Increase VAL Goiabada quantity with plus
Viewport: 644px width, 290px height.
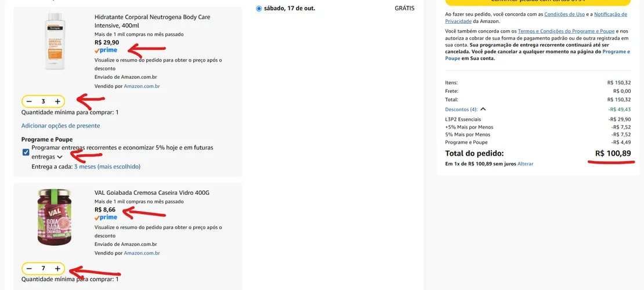click(x=57, y=268)
